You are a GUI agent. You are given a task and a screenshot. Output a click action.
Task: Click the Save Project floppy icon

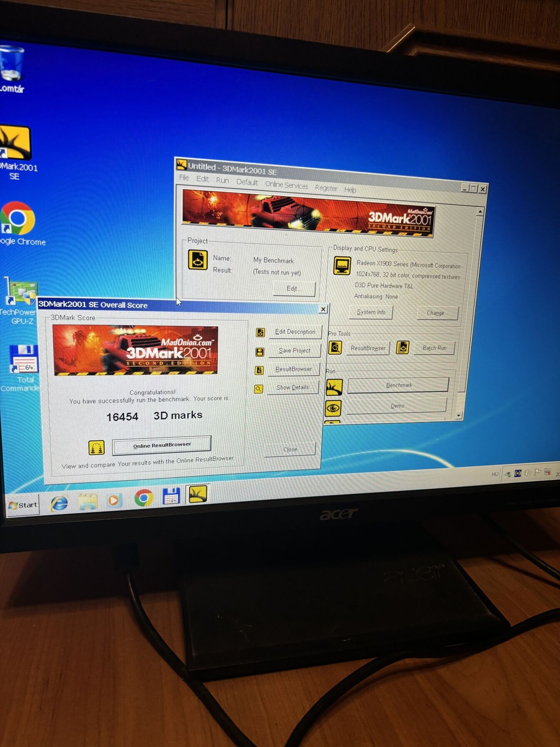[259, 352]
